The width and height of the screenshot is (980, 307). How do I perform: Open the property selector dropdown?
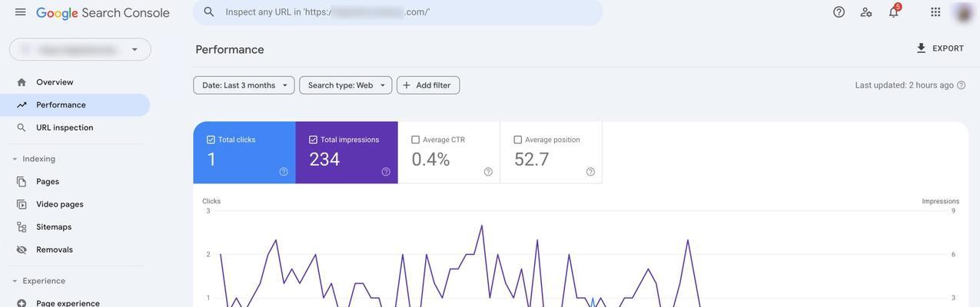[80, 50]
